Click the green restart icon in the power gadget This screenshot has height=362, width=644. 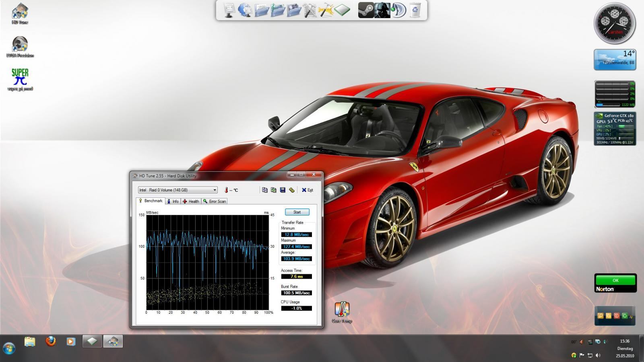(x=625, y=316)
